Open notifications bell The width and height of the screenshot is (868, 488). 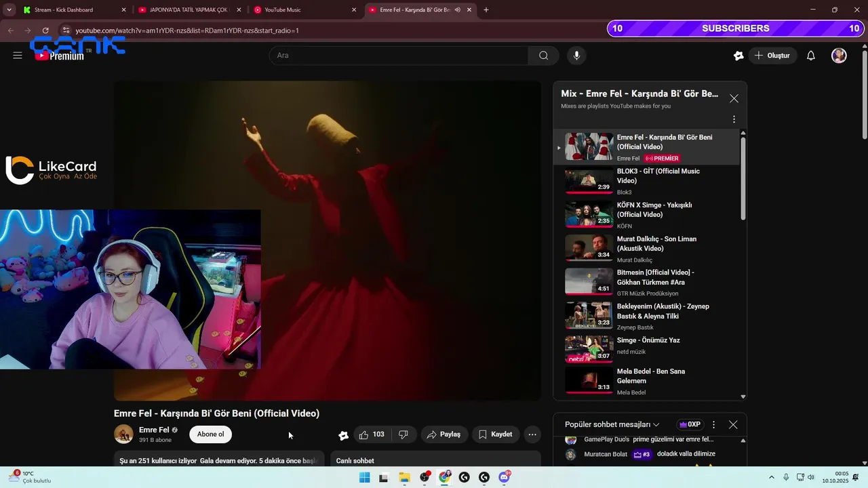pyautogui.click(x=810, y=56)
